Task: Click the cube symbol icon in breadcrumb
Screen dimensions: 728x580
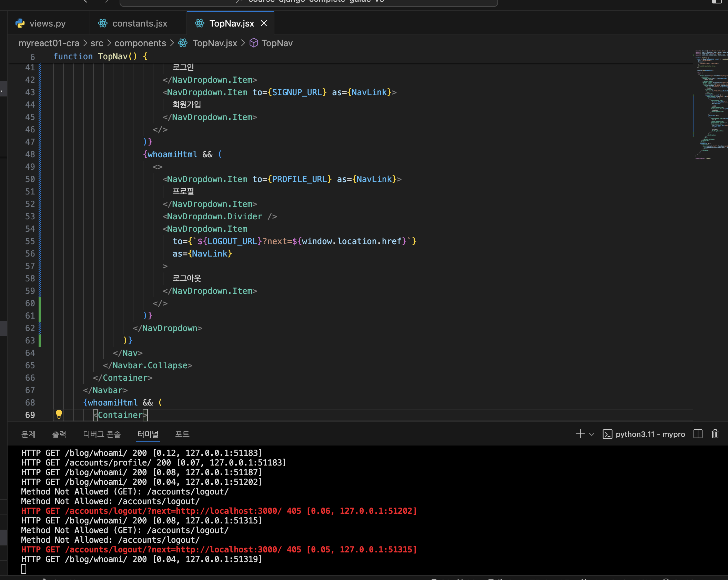Action: click(254, 43)
